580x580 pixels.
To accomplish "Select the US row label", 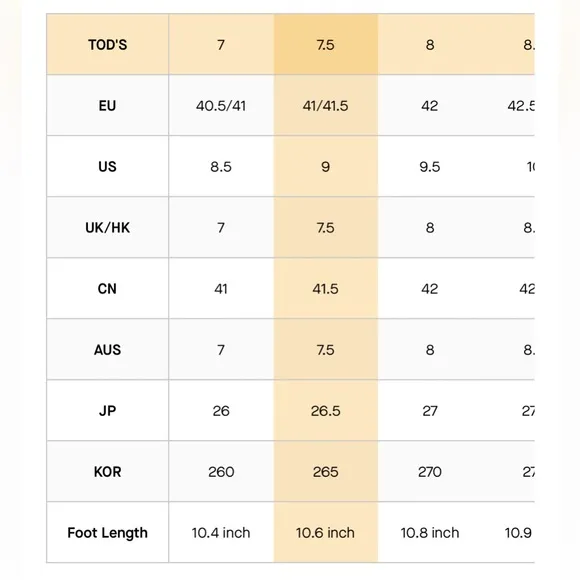I will click(108, 166).
